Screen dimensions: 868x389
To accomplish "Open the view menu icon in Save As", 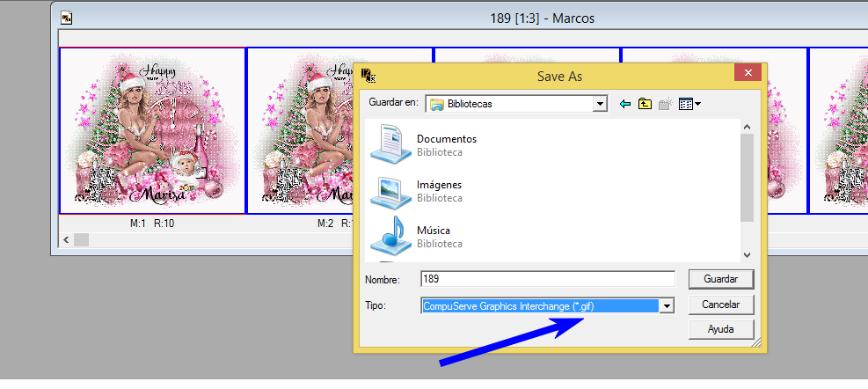I will pos(689,104).
